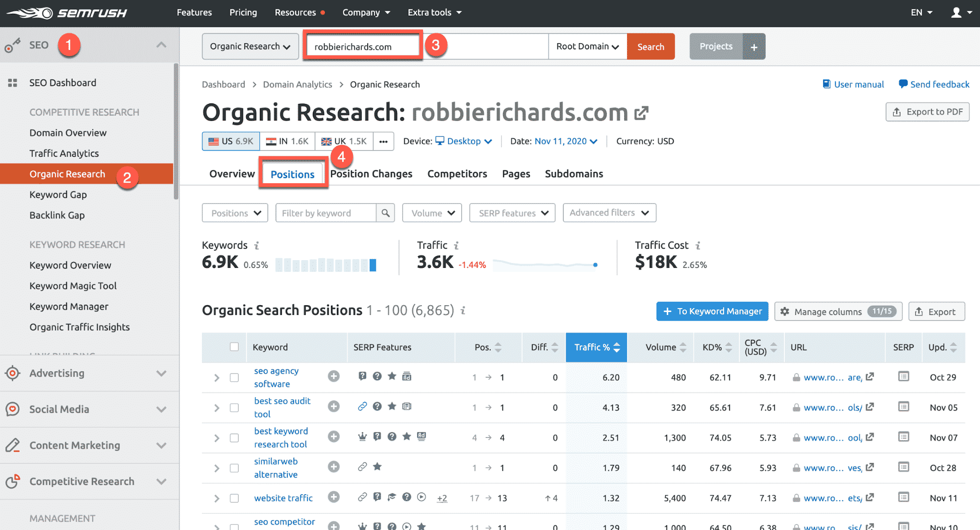The image size is (980, 530).
Task: Click the keyword filter magnifier icon
Action: click(x=385, y=213)
